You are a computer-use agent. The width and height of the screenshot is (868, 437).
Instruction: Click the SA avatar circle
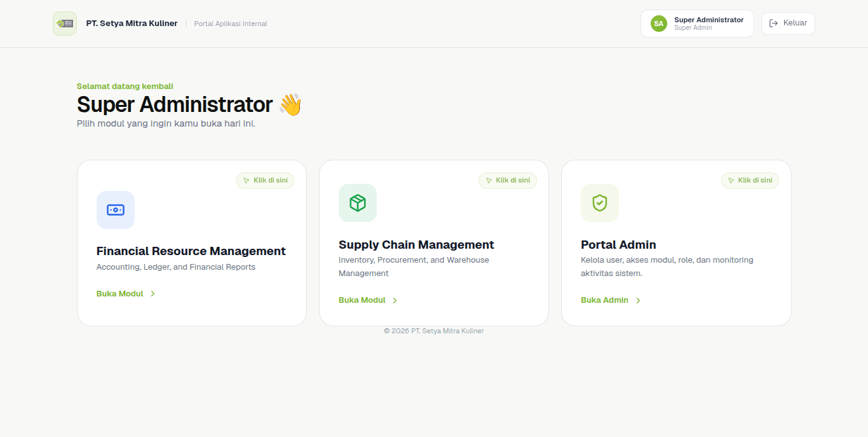pyautogui.click(x=659, y=24)
